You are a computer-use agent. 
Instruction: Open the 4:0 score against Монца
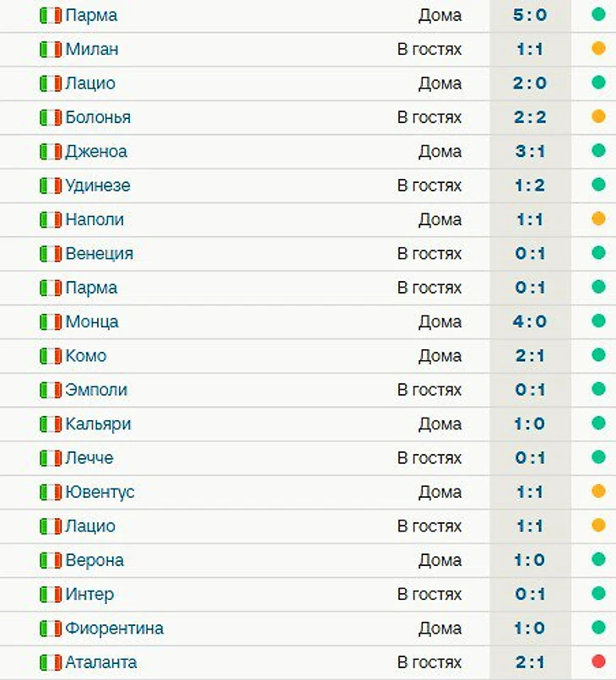530,321
